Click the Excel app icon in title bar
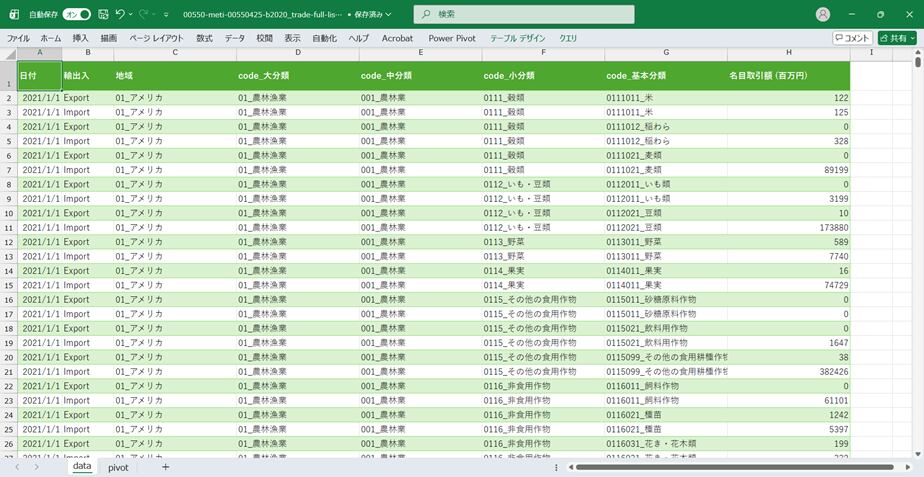 pos(14,15)
